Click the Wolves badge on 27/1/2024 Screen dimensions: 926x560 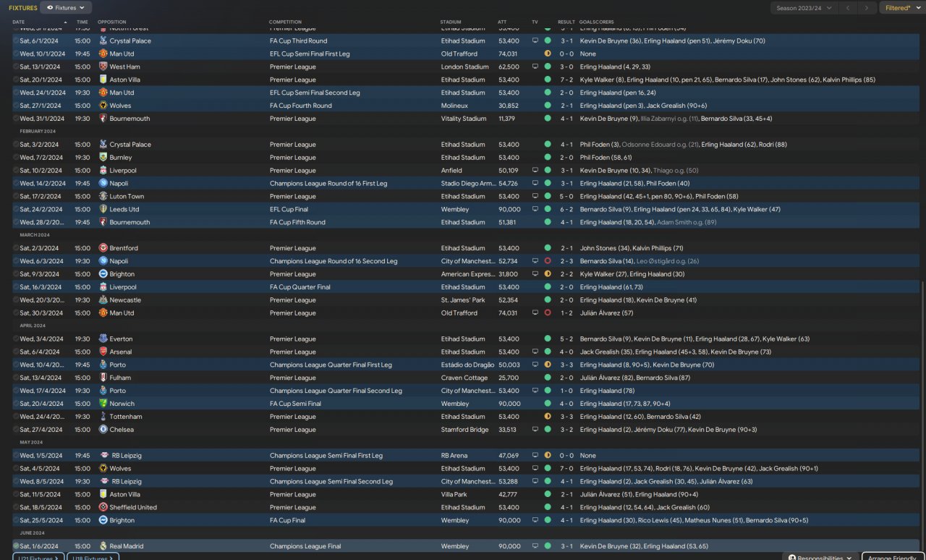(x=103, y=106)
